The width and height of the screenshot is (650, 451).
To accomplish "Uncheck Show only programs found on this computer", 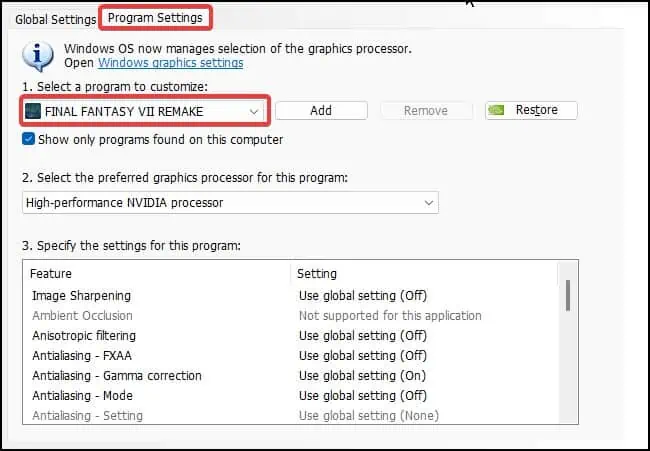I will 28,140.
